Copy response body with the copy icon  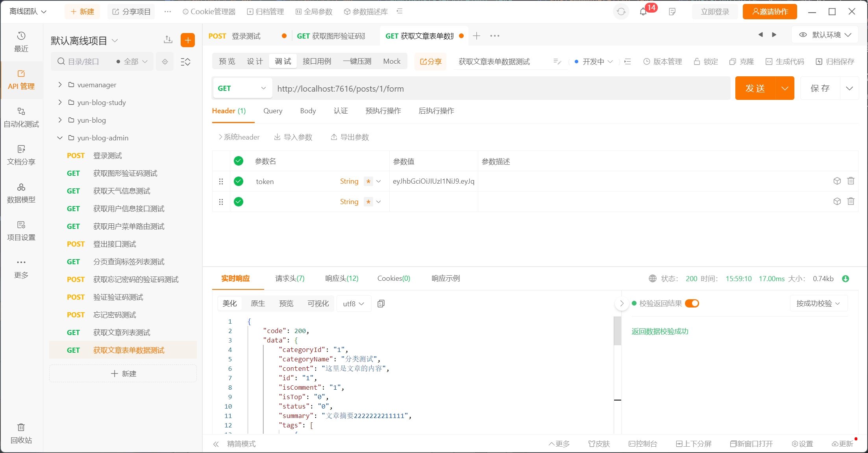(x=381, y=304)
